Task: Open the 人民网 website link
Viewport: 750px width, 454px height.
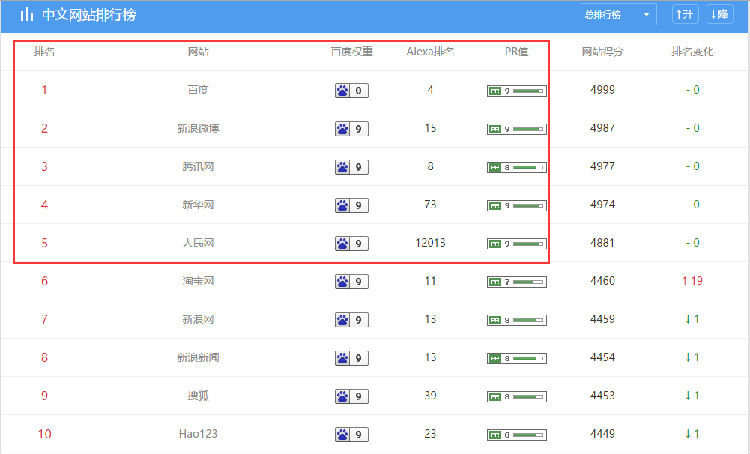Action: 198,243
